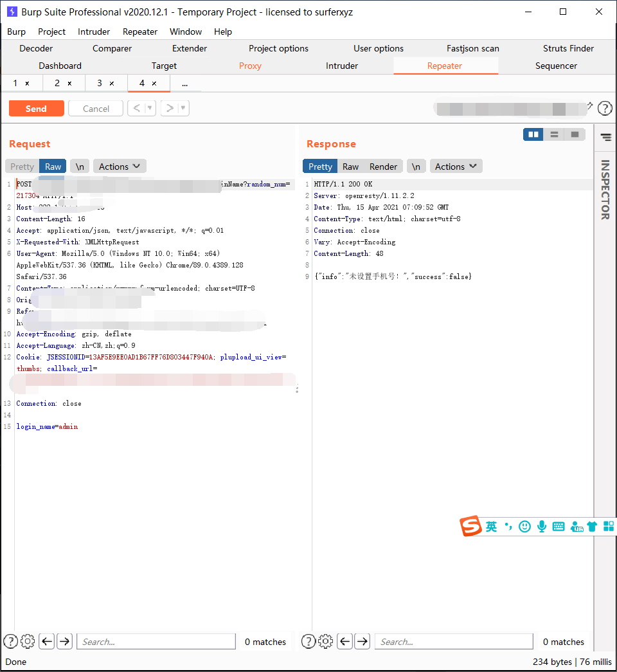The image size is (617, 672).
Task: Switch response view to Pretty
Action: pos(320,167)
